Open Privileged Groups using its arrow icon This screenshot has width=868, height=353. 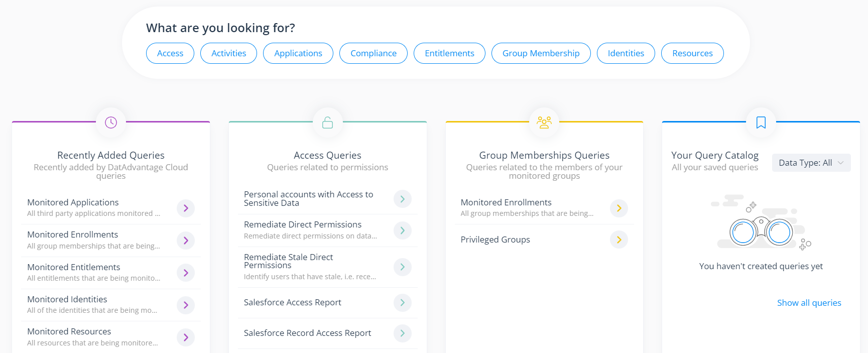[618, 240]
